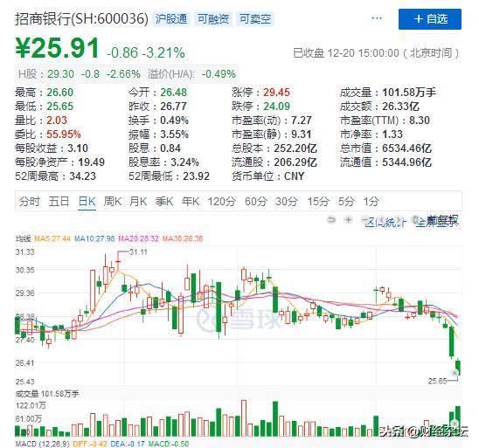Screen dimensions: 479x448
Task: Click the 成交额 value 26.33亿
Action: point(401,107)
